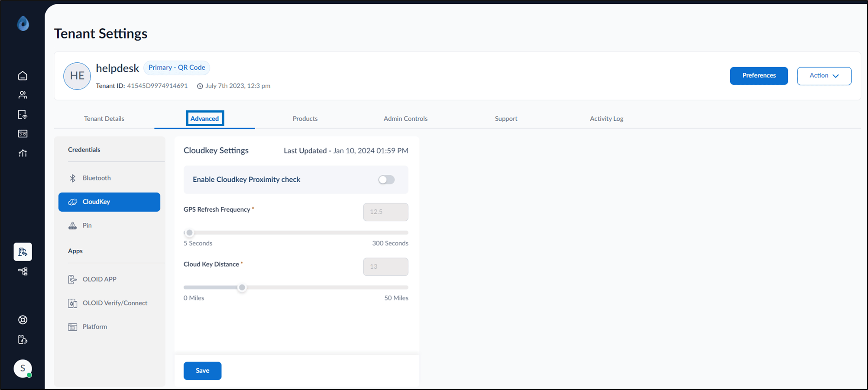868x390 pixels.
Task: Click the HE tenant avatar
Action: tap(77, 76)
